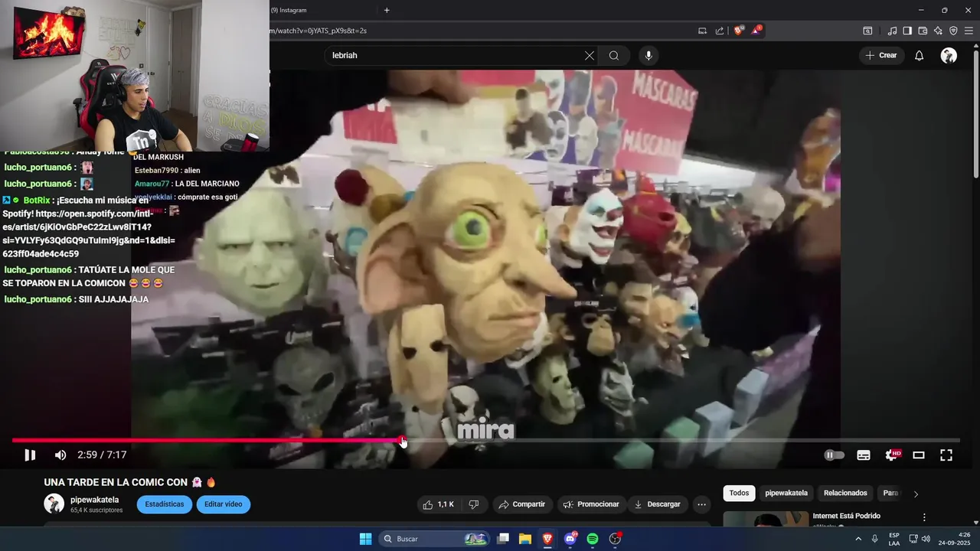980x551 pixels.
Task: Select the pipewakatela filter chip
Action: pyautogui.click(x=786, y=494)
